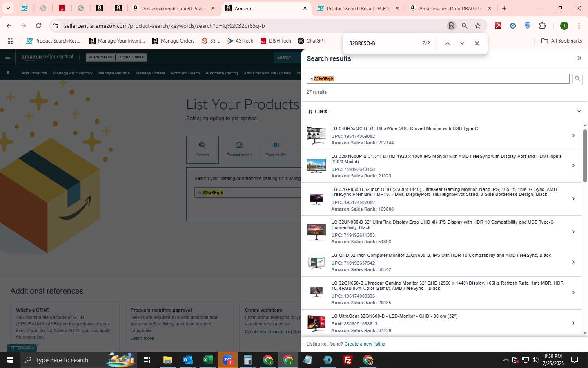Open the browser Extensions puzzle icon
Viewport: 588px width, 368px height.
pyautogui.click(x=542, y=26)
